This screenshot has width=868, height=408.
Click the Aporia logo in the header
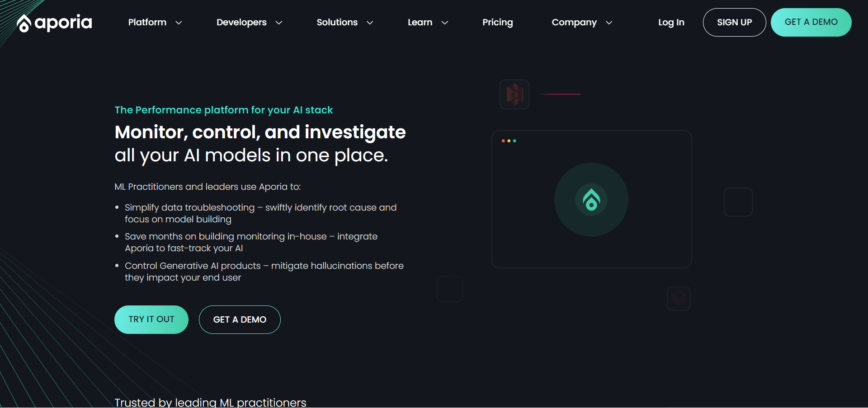click(54, 23)
